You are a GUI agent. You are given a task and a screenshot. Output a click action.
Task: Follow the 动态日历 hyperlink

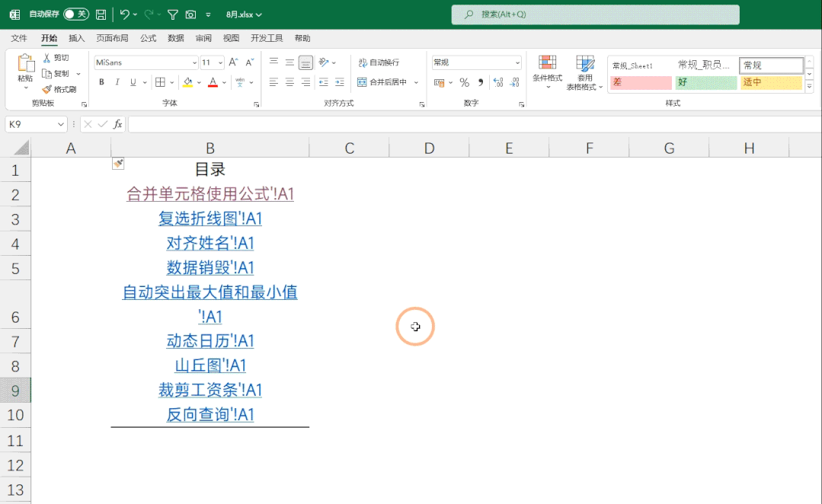coord(209,341)
